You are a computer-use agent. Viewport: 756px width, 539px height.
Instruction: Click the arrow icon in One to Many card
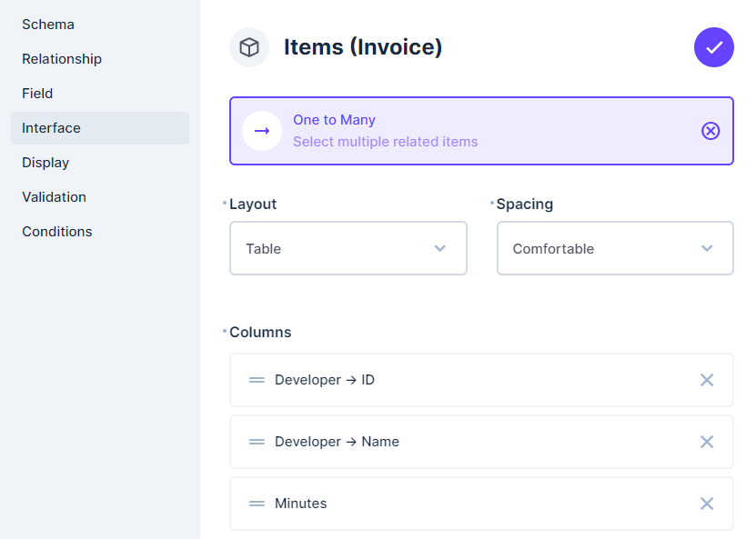coord(262,131)
